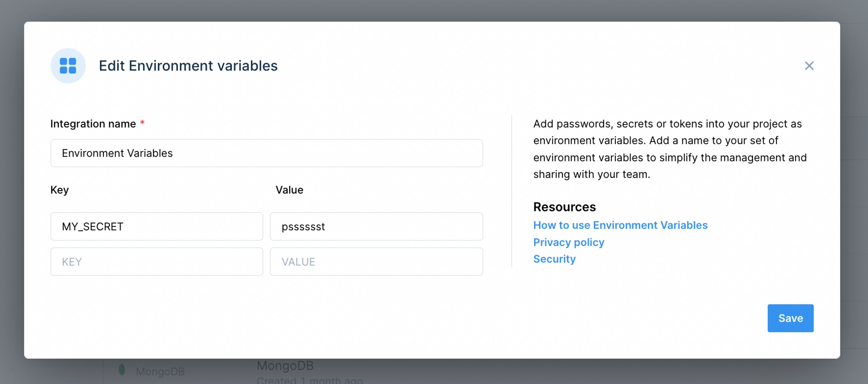
Task: Select the MY_SECRET key field
Action: coord(156,226)
